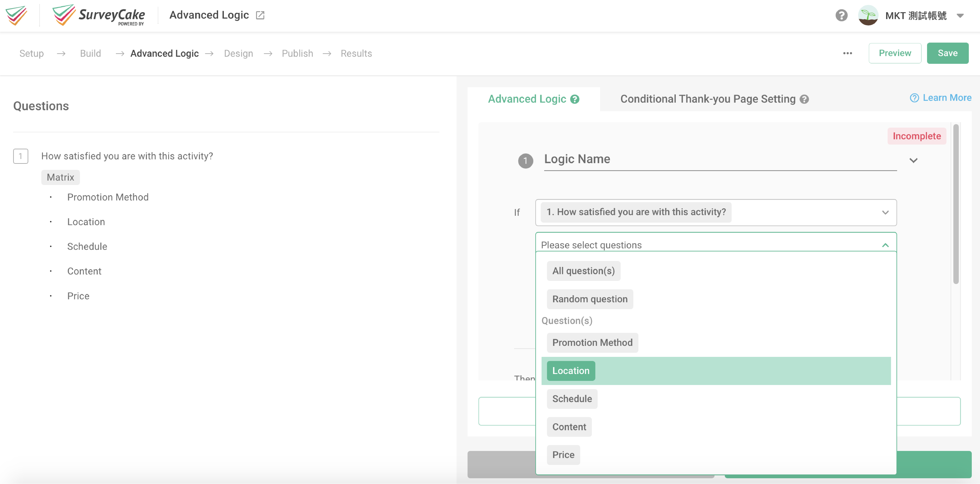Select Location in the questions list
980x484 pixels.
571,371
